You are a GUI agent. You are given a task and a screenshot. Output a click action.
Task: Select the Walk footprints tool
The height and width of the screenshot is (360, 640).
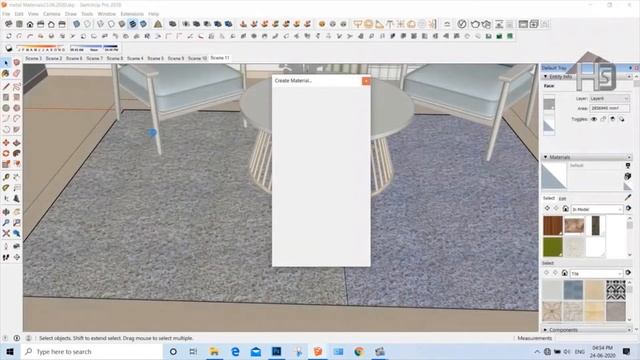click(x=6, y=257)
